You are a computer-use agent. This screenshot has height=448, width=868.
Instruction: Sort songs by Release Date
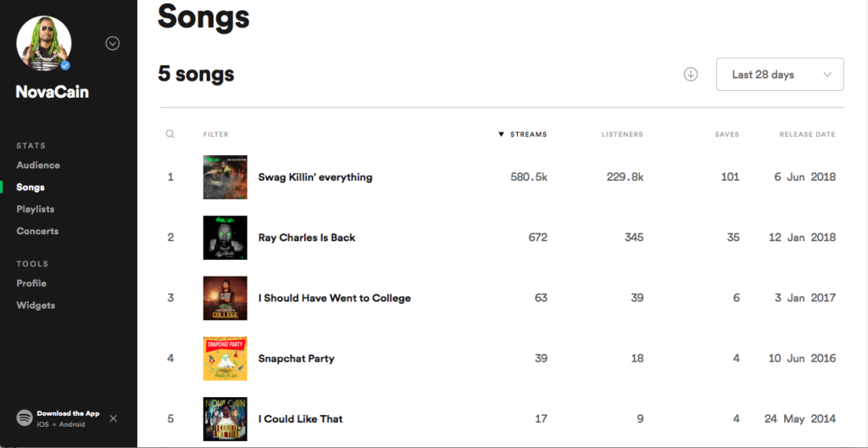pos(807,134)
